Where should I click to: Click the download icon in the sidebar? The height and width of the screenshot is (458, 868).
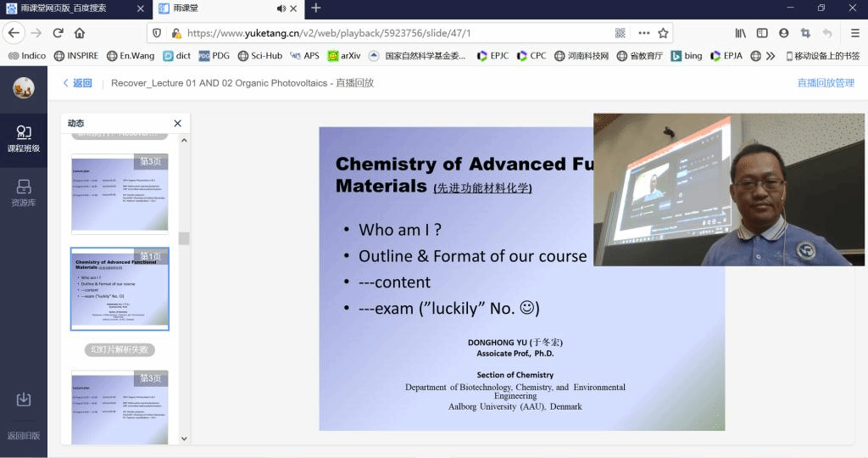pos(24,399)
